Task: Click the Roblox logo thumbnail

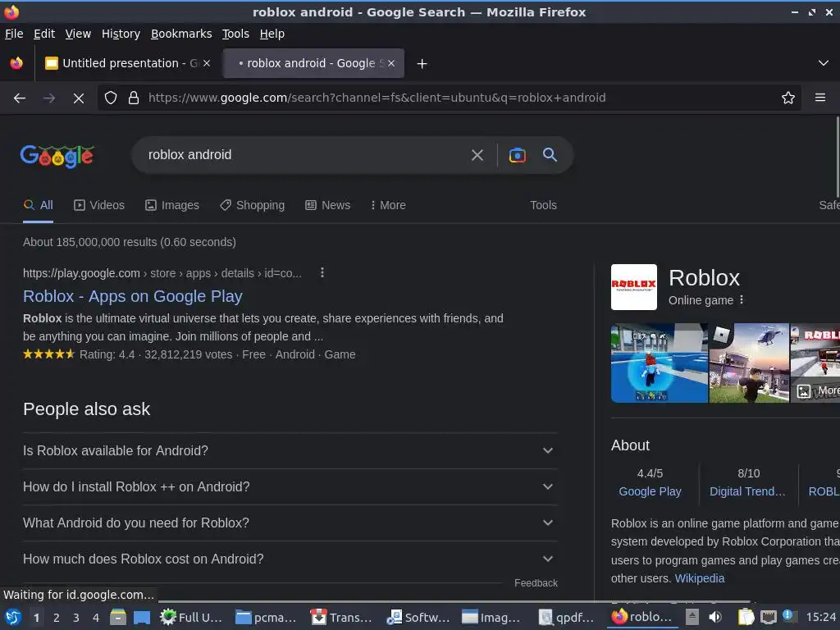Action: point(634,286)
